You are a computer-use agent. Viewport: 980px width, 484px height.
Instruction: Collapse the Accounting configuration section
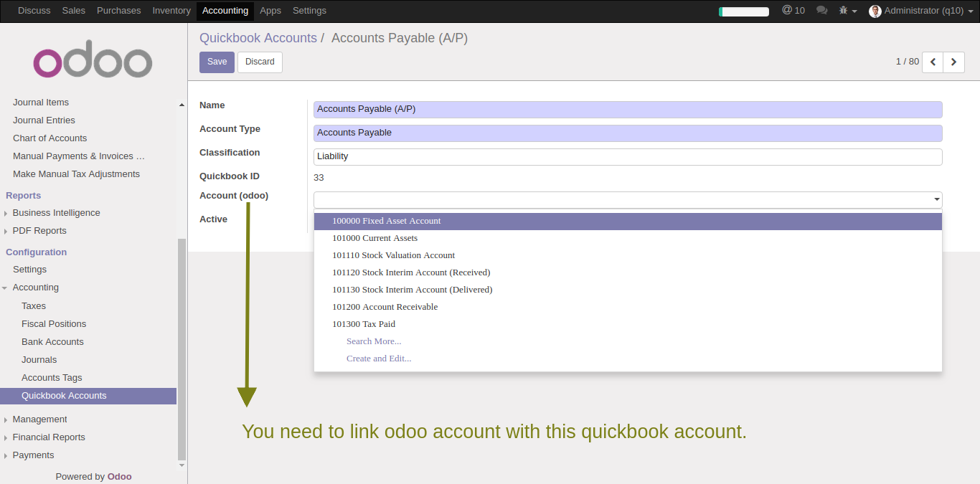(35, 288)
